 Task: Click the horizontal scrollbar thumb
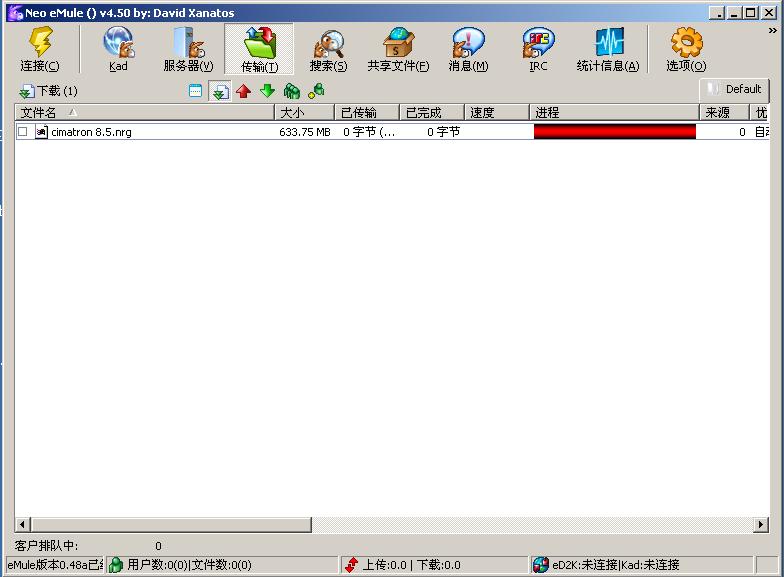point(171,524)
